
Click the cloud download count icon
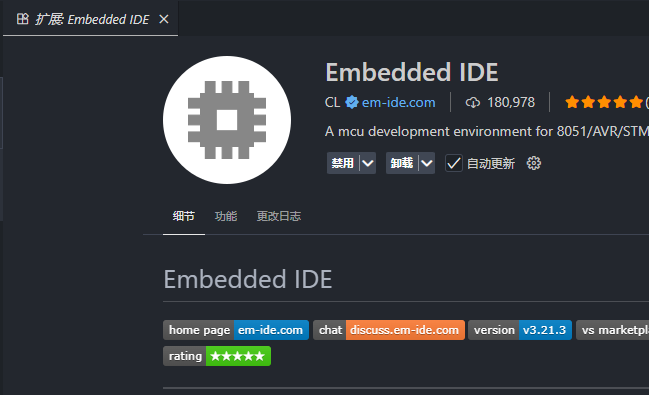[x=473, y=102]
